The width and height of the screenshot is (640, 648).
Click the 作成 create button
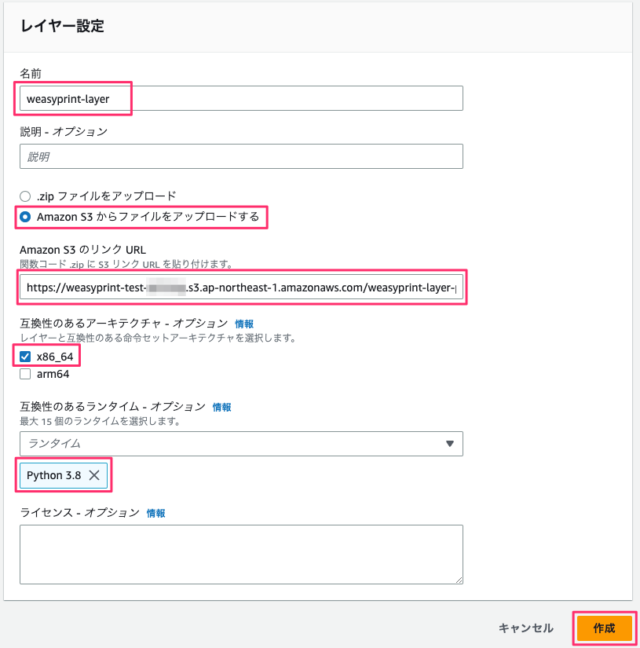(x=604, y=628)
